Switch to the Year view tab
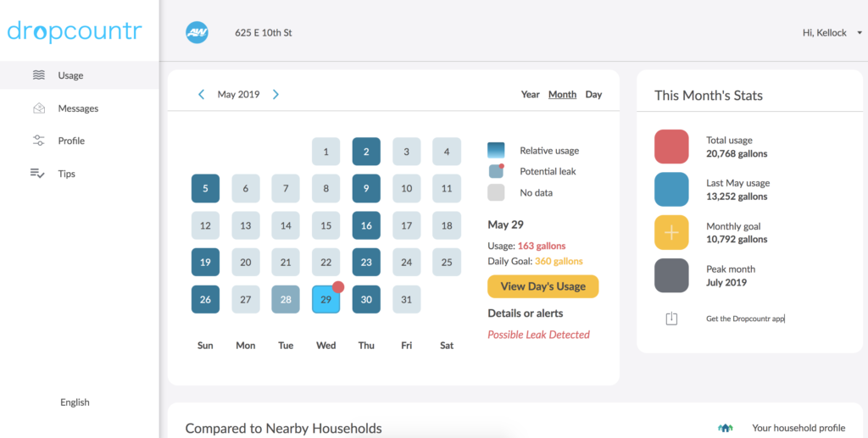 coord(531,95)
